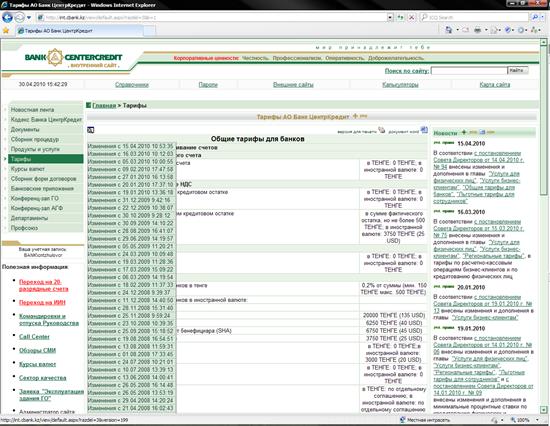550x426 pixels.
Task: Click the page vertical scrollbar down arrow
Action: tap(543, 409)
